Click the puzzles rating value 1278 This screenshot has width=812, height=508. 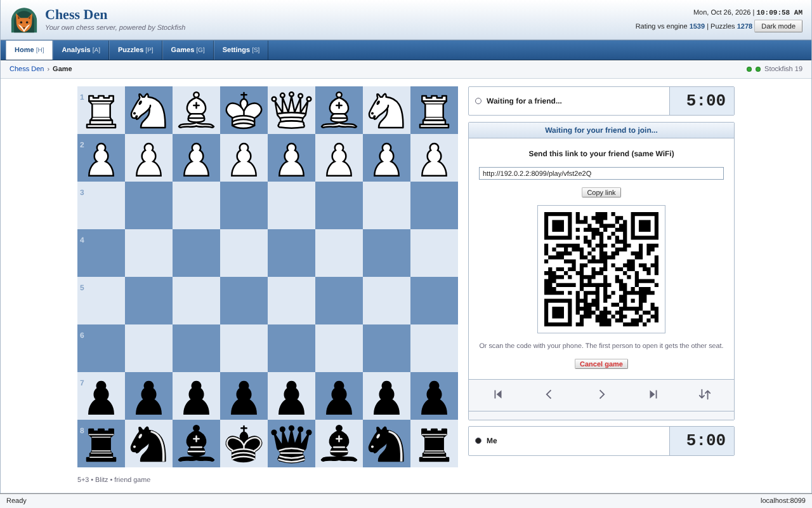745,26
